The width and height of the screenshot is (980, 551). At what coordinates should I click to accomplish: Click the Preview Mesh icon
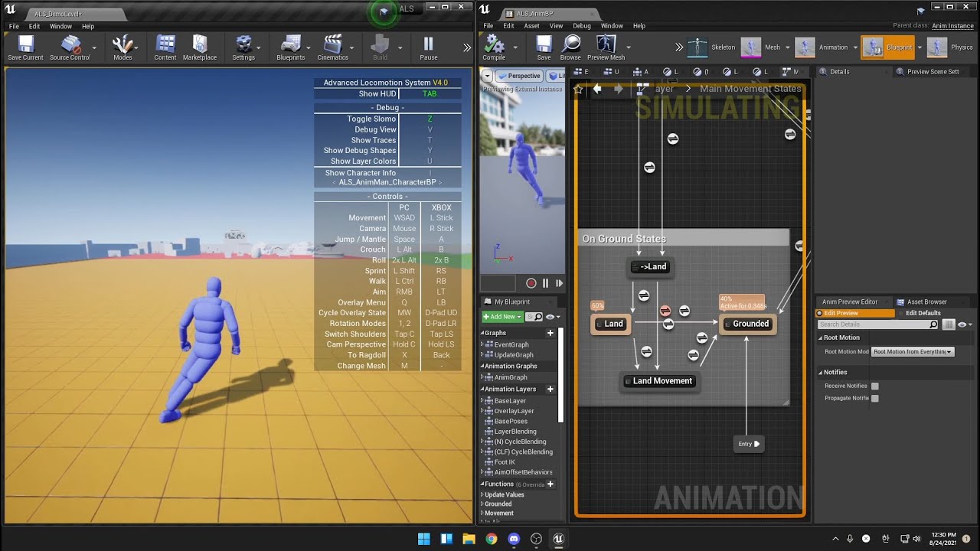pyautogui.click(x=606, y=47)
